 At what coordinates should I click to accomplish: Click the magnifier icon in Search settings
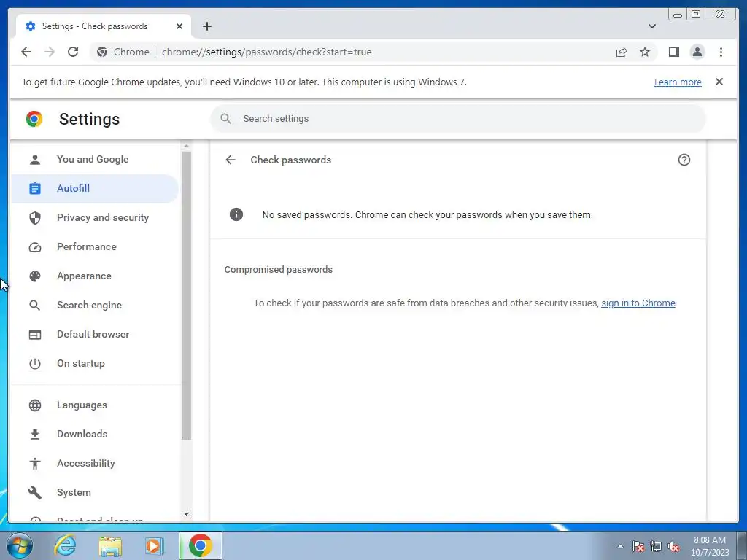(x=226, y=119)
